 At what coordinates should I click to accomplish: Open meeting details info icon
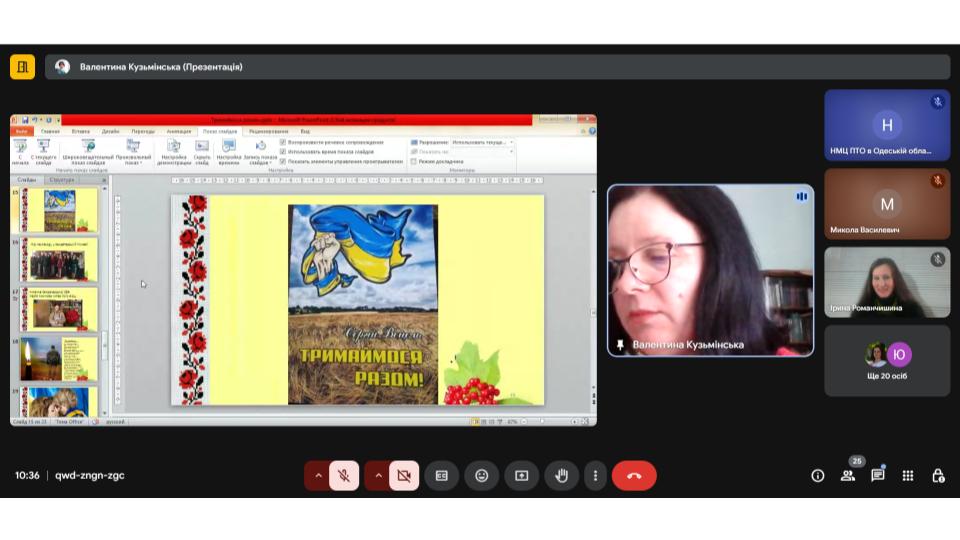(x=818, y=476)
